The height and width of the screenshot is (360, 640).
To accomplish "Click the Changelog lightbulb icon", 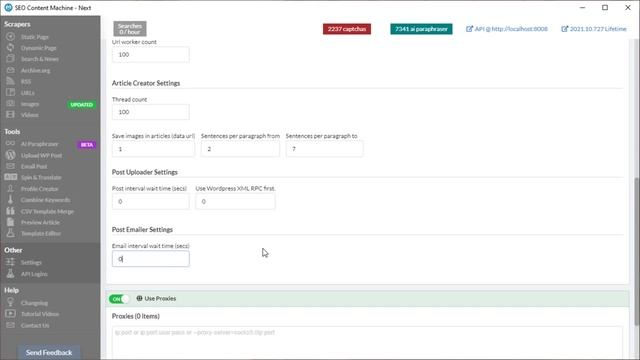I will [10, 302].
